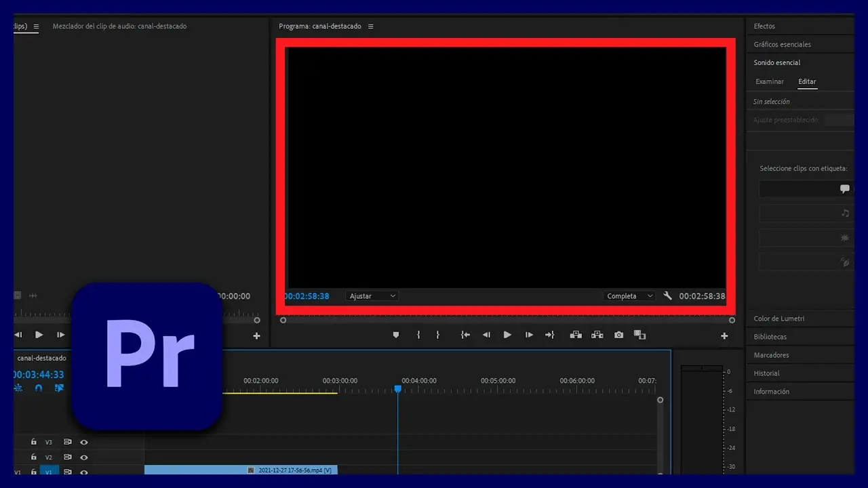Select the 2021-12-27 17-56-56.mp4 video clip
The image size is (868, 488).
pos(241,470)
